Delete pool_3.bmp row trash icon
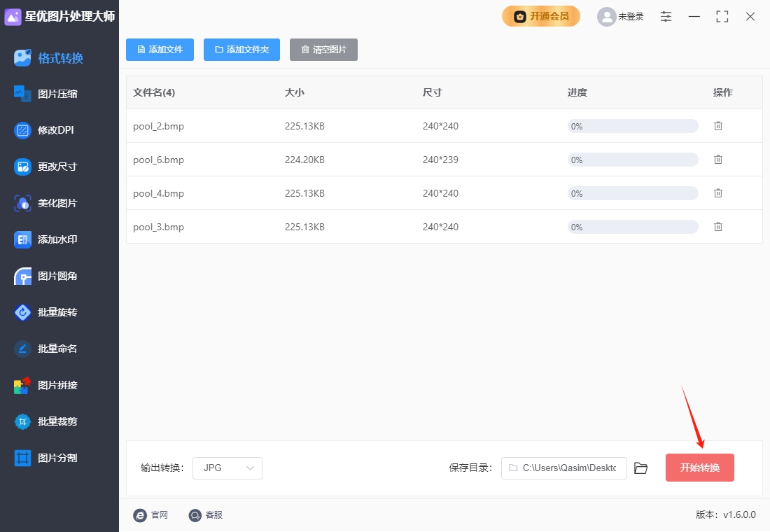Screen dimensions: 770x532 (718, 227)
